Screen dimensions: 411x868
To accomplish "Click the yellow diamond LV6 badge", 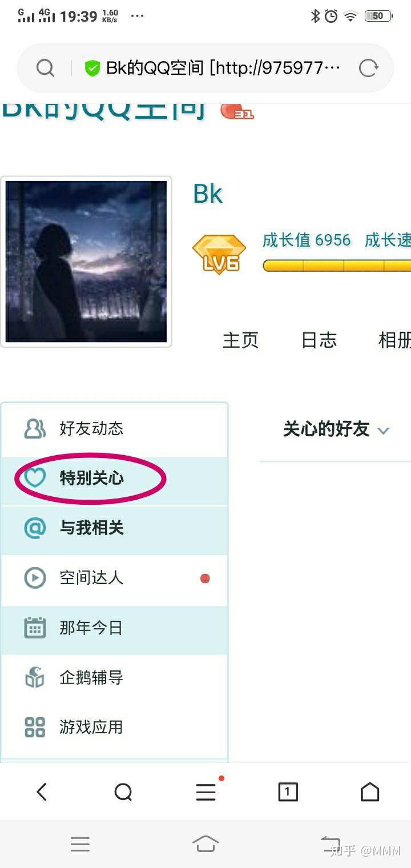I will click(x=219, y=254).
